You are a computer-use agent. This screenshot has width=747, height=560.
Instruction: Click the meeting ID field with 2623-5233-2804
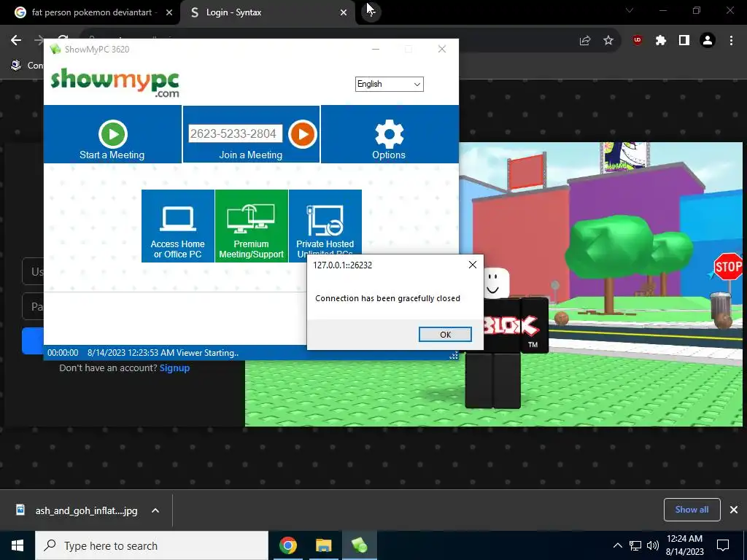236,134
